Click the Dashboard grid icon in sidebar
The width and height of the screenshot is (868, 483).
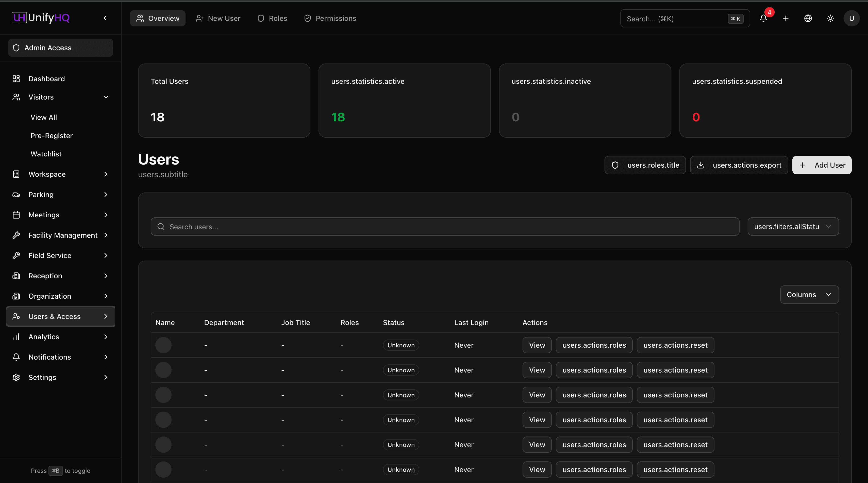(16, 78)
